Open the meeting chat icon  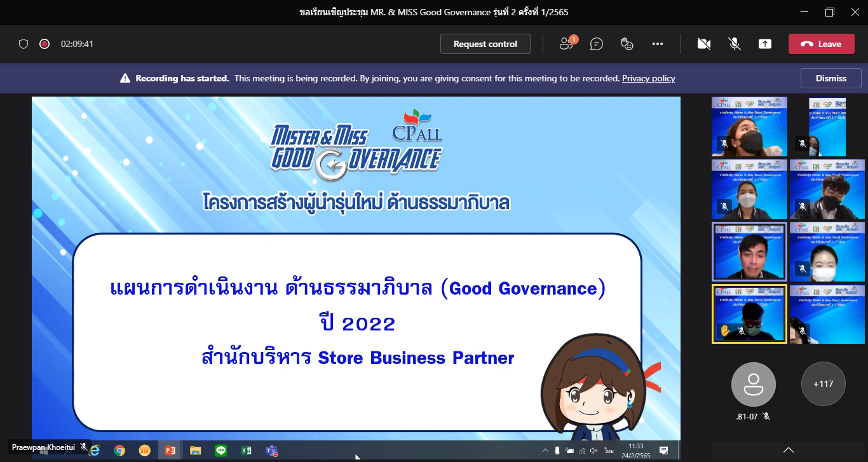click(x=597, y=44)
